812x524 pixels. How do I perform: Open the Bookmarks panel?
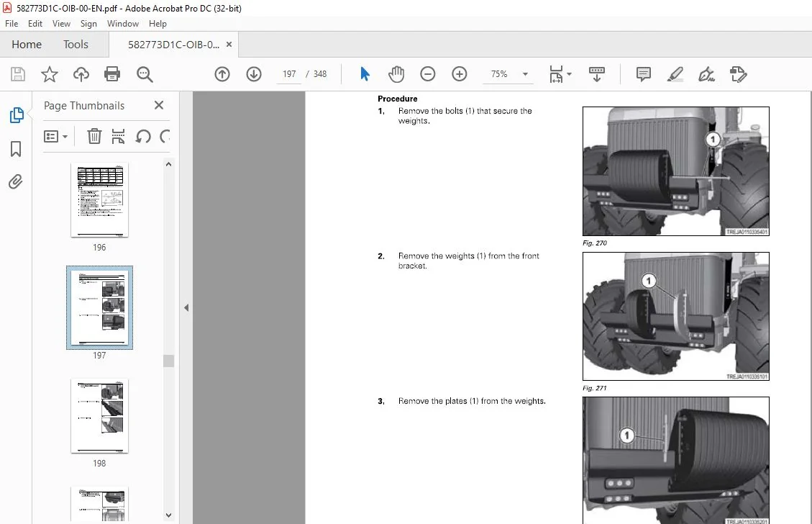(16, 149)
